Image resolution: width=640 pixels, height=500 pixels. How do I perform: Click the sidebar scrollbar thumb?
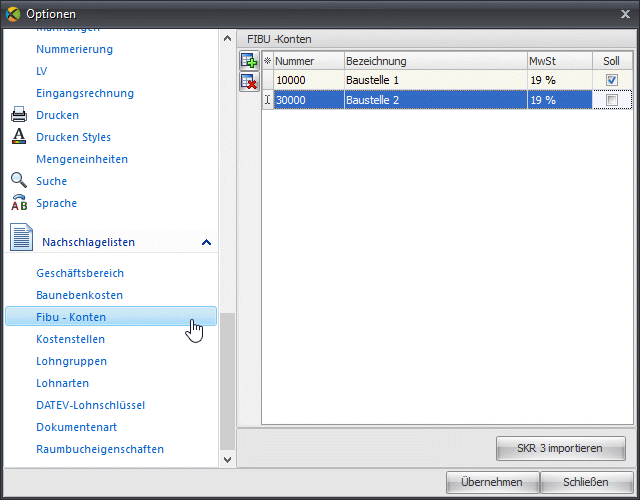click(x=227, y=381)
